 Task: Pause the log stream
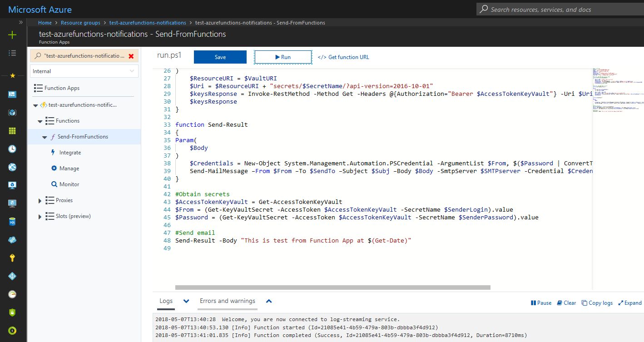tap(541, 303)
